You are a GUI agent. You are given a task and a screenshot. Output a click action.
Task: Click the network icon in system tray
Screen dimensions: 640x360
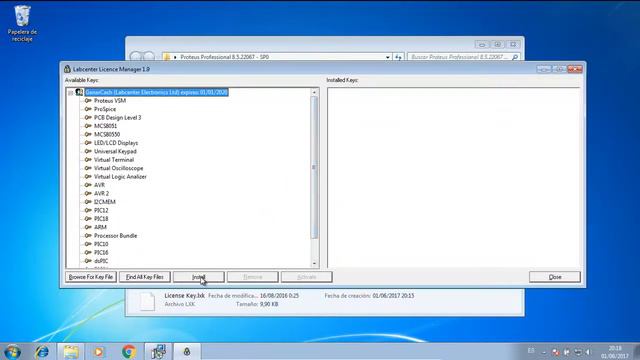point(578,352)
